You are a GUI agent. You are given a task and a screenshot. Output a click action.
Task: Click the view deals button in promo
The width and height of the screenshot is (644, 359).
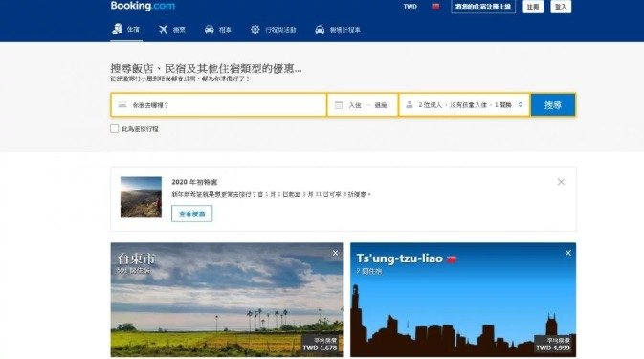coord(191,213)
